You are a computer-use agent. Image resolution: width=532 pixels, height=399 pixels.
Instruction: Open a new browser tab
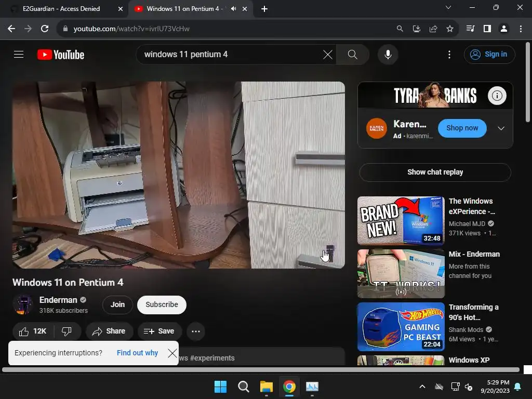[x=264, y=9]
